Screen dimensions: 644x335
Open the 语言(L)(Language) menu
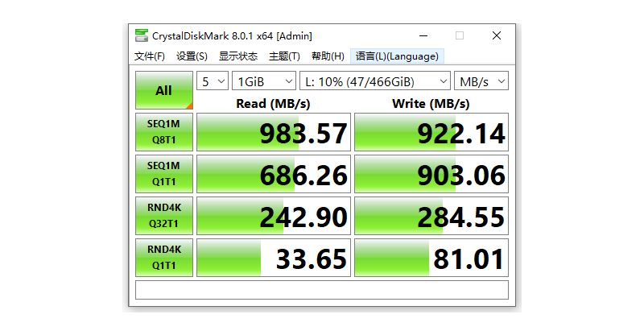click(397, 56)
